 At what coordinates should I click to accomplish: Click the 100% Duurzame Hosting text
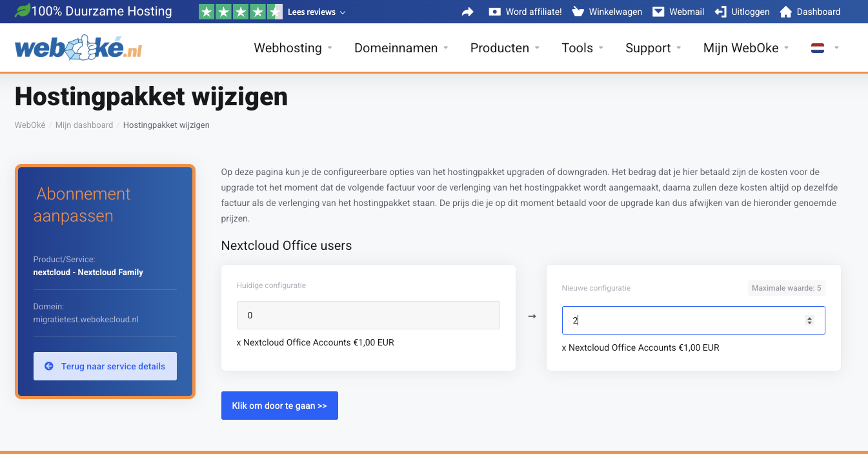(x=101, y=11)
